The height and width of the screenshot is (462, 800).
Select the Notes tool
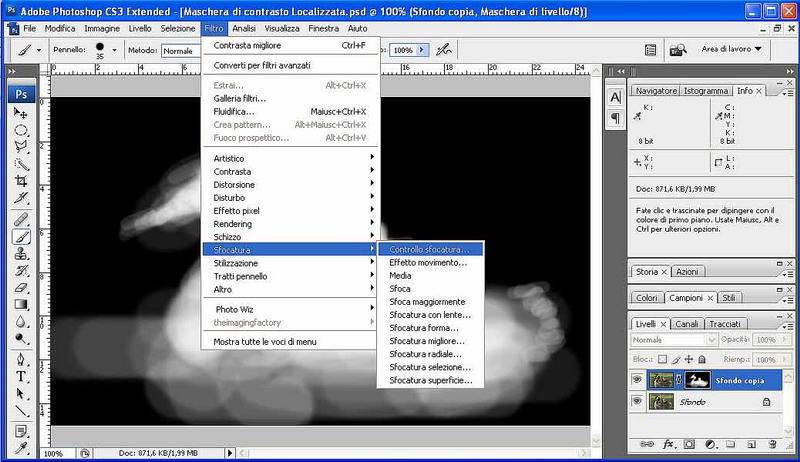21,431
